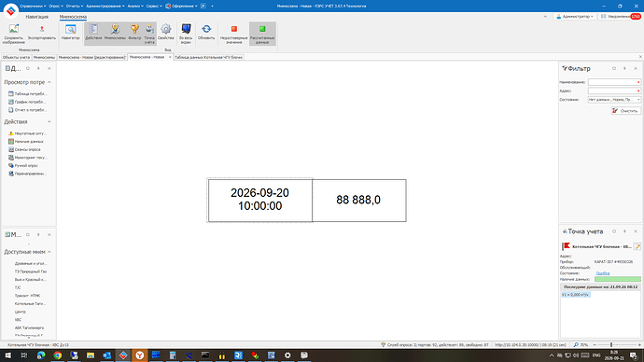
Task: Select ХВС mnemonic scheme
Action: [x=18, y=320]
